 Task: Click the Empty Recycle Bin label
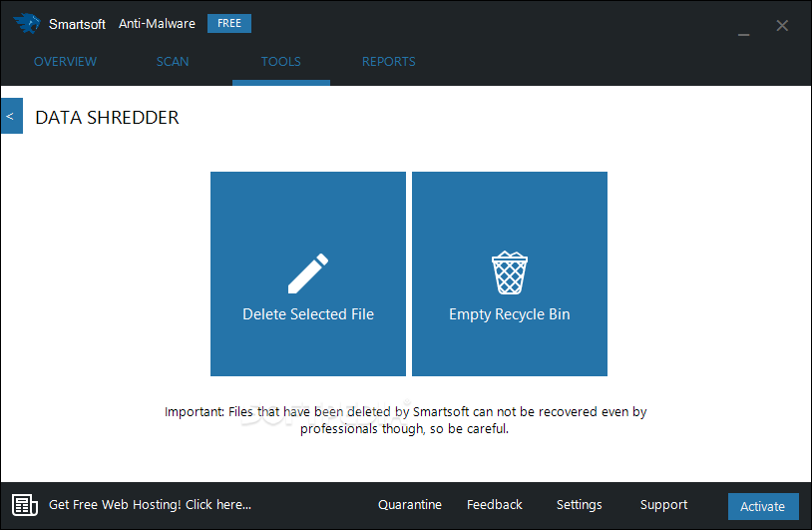tap(510, 314)
